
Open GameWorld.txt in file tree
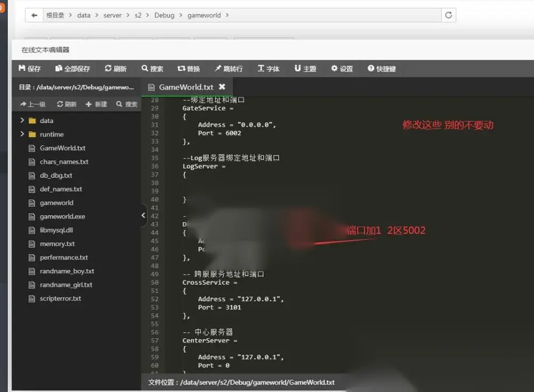[62, 148]
